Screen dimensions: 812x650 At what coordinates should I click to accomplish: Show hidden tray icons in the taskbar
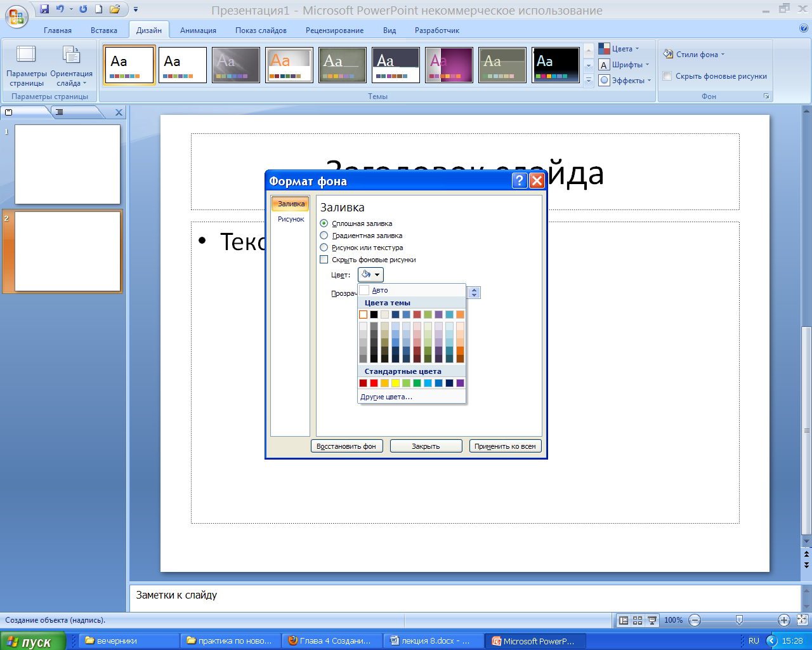click(771, 640)
